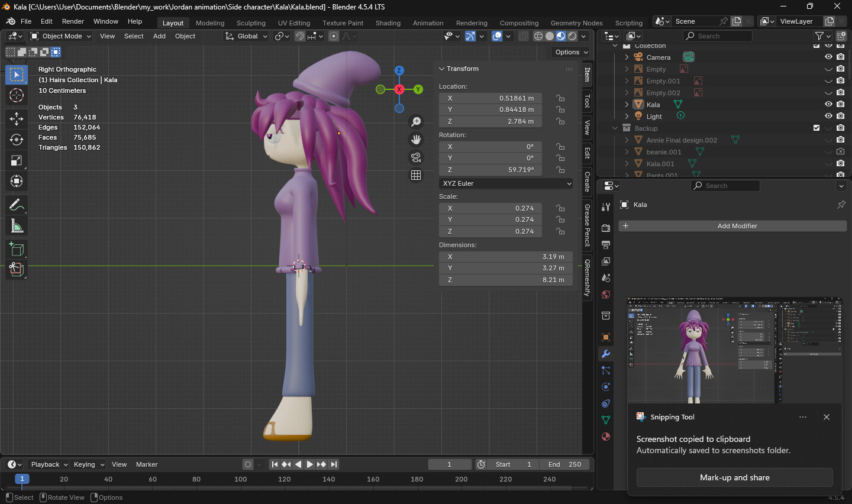Select the Move tool

point(17,119)
